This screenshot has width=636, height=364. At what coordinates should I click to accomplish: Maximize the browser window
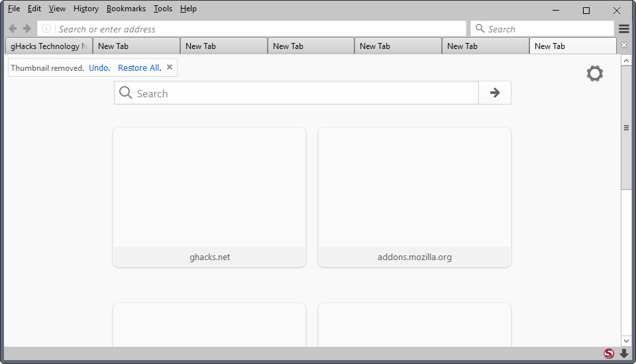(x=586, y=10)
